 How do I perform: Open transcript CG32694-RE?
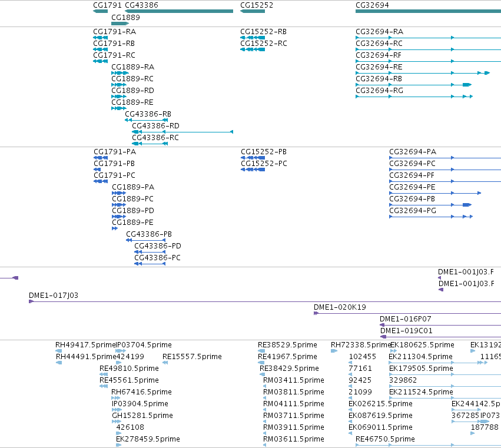click(379, 67)
